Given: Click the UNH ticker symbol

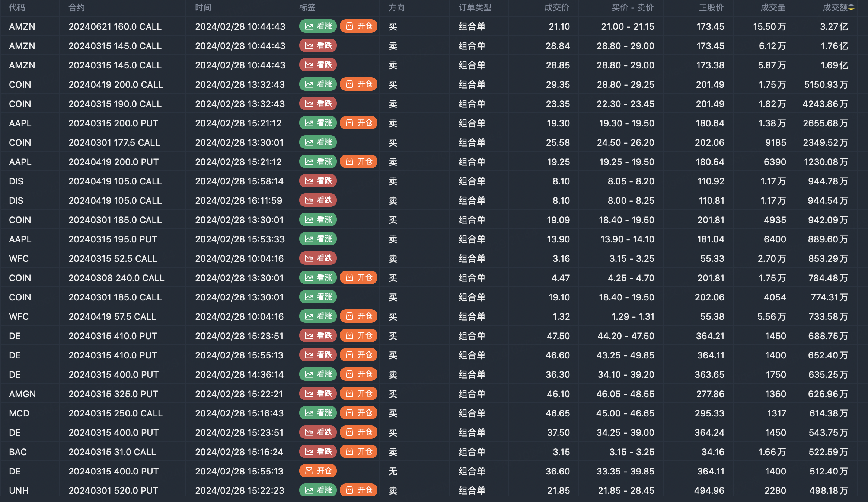Looking at the screenshot, I should pos(19,490).
